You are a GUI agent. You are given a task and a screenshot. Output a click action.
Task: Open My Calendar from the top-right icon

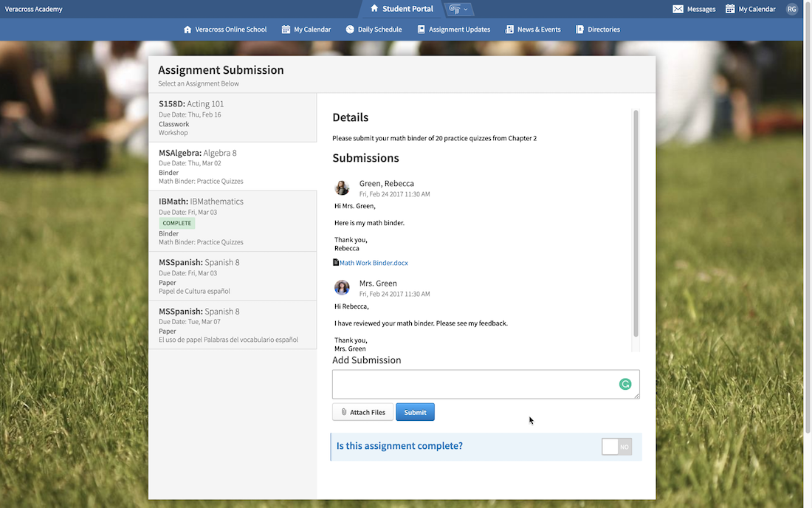pyautogui.click(x=732, y=9)
